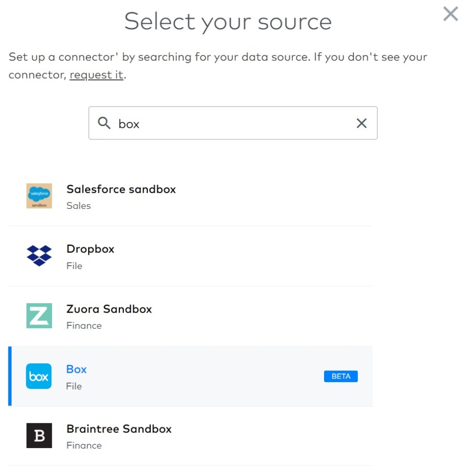Select the Salesforce sandbox connector name
Screen dimensions: 470x476
tap(121, 189)
